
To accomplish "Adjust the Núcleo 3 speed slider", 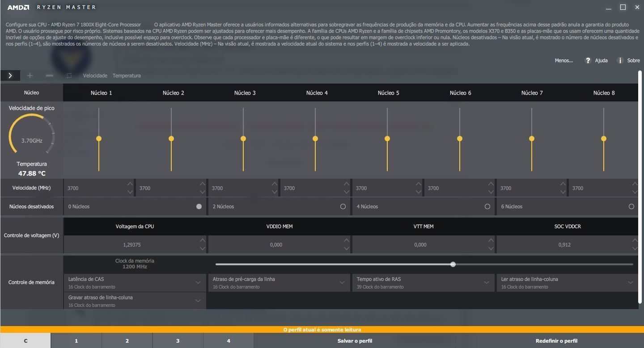I will click(x=243, y=138).
